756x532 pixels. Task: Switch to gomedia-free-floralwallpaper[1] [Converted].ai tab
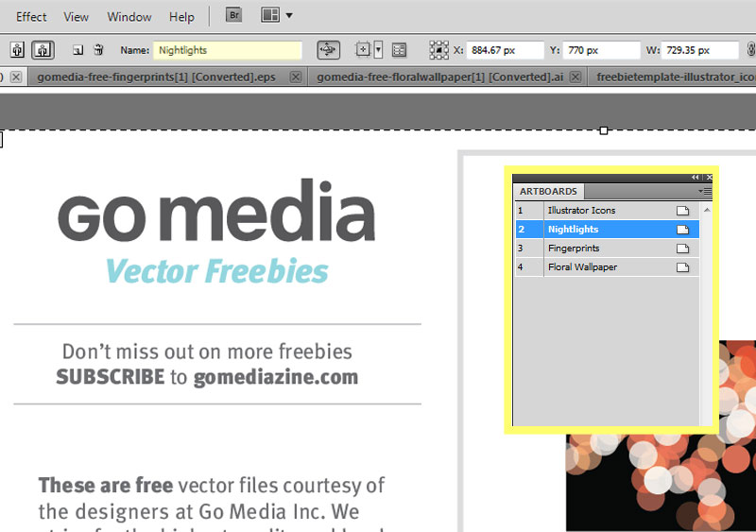pyautogui.click(x=439, y=77)
